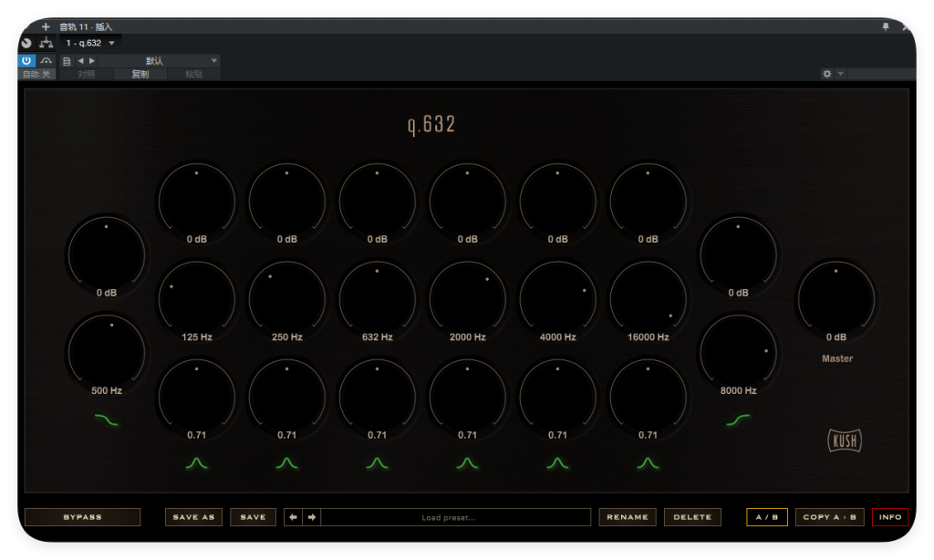
Task: Click the Q knob below 632 Hz
Action: (377, 398)
